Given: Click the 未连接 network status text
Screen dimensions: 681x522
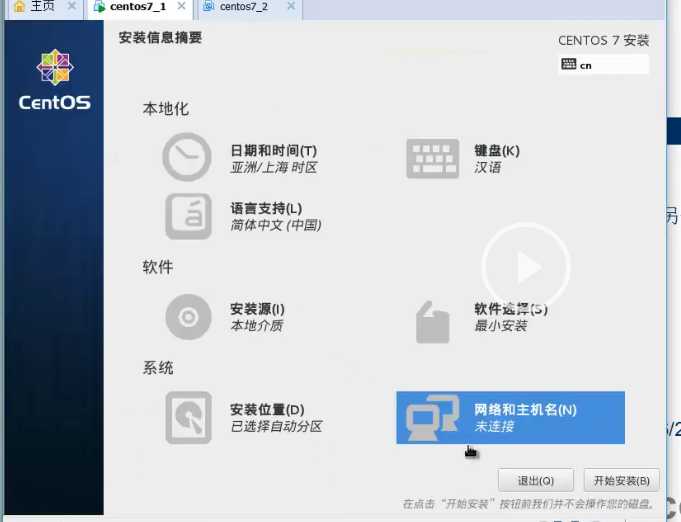Looking at the screenshot, I should pyautogui.click(x=494, y=426).
